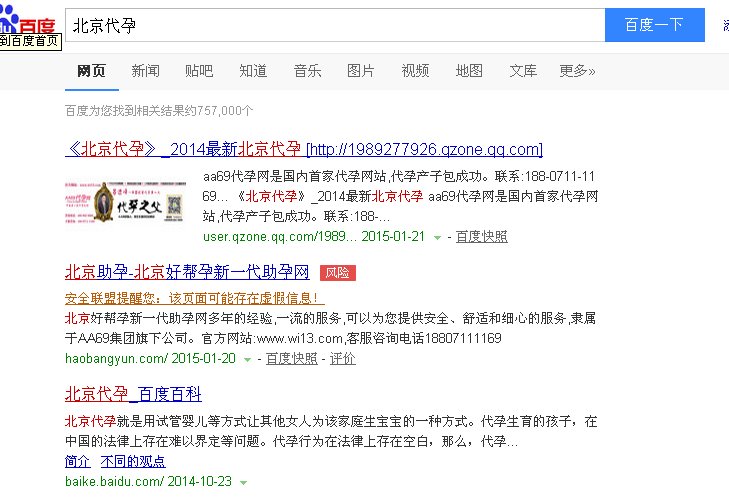Expand the arrow beside haobangyun.com 2015-01-20

(x=248, y=359)
